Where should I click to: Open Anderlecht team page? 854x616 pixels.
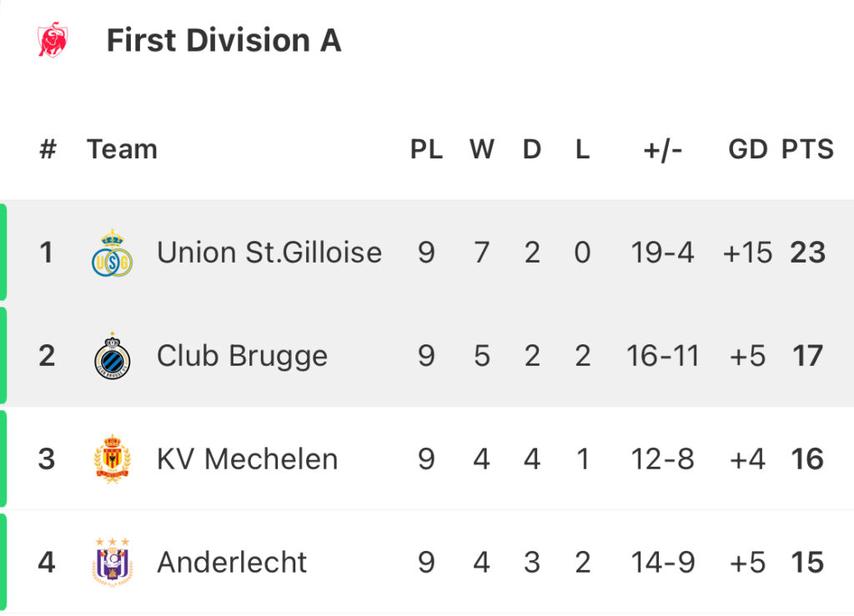coord(232,562)
